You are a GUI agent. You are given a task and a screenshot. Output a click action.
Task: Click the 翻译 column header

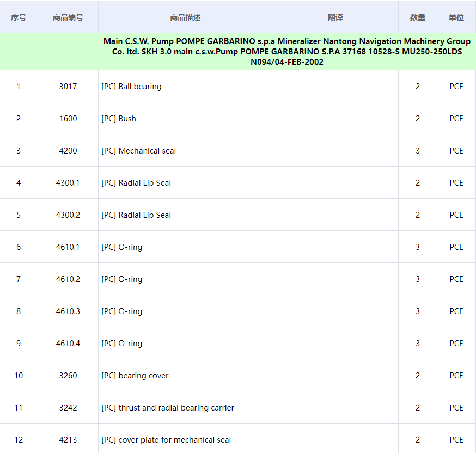click(x=335, y=17)
